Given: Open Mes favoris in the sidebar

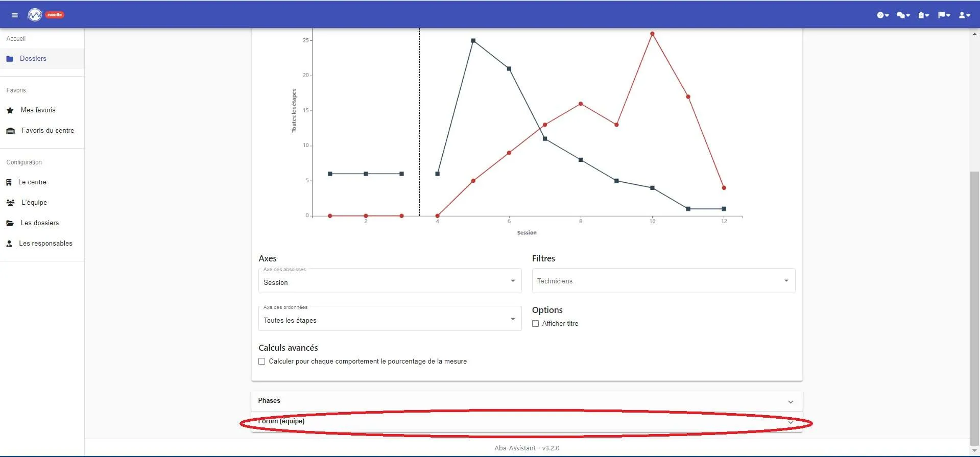Looking at the screenshot, I should (42, 110).
